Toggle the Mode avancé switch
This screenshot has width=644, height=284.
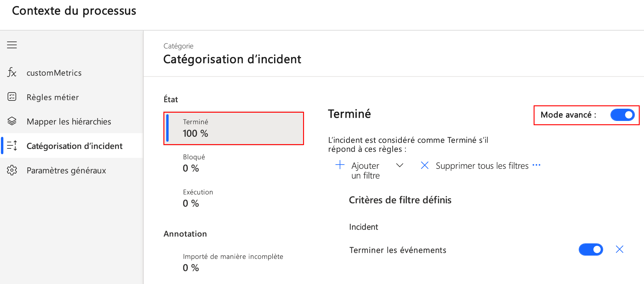(622, 115)
